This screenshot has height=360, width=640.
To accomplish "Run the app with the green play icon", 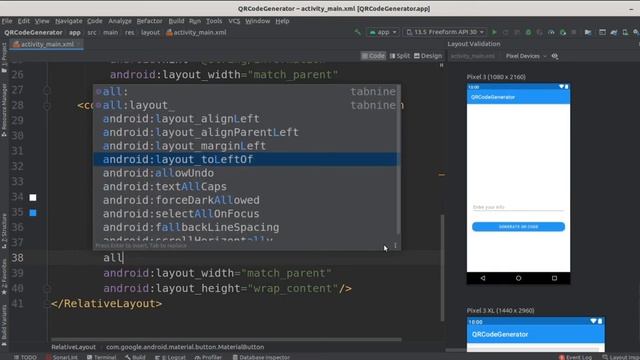I will [494, 32].
